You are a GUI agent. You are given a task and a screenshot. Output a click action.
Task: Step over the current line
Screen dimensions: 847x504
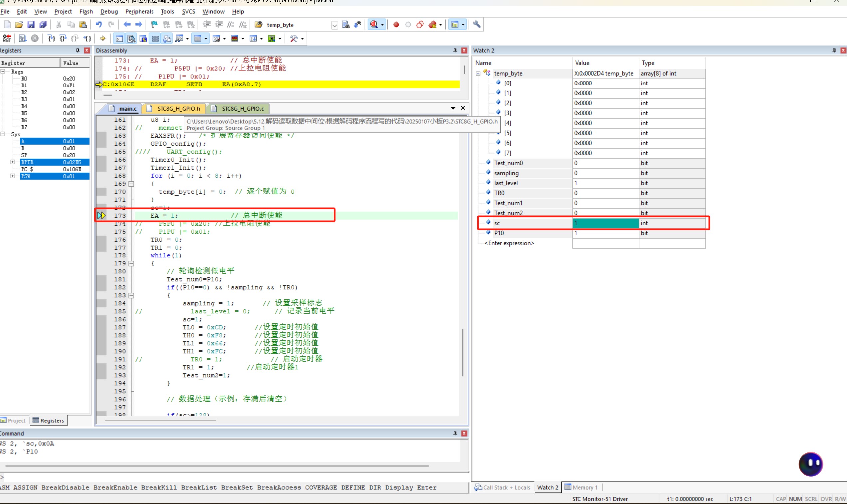[63, 38]
